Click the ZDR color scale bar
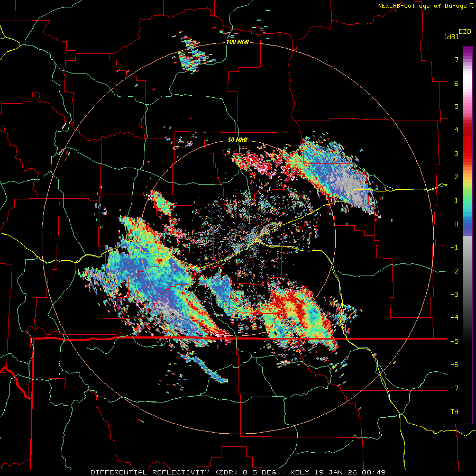Screen dimensions: 476x476 point(467,235)
